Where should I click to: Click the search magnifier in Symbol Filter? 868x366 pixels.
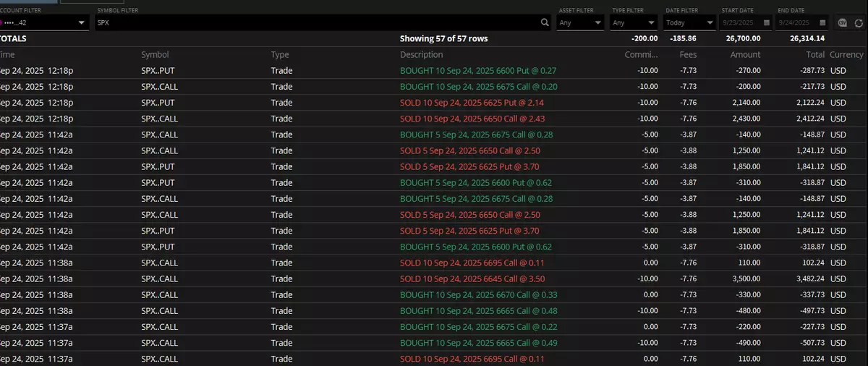point(545,23)
